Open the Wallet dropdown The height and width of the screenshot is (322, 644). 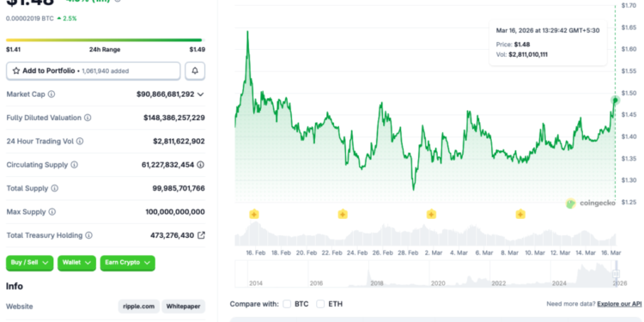pos(76,263)
